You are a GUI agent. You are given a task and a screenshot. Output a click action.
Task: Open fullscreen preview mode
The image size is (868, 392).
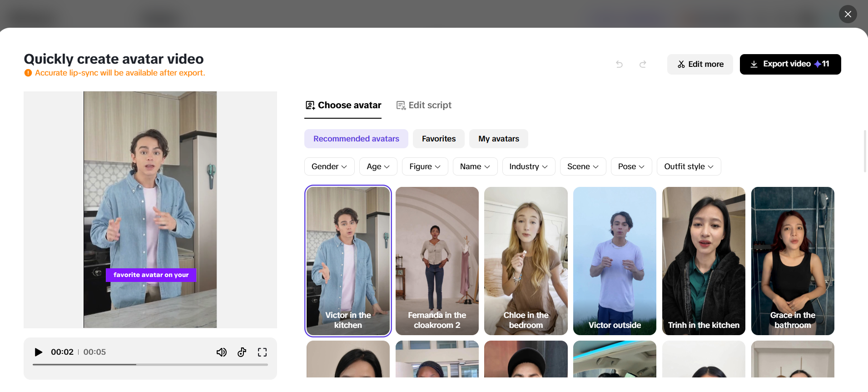pos(263,352)
